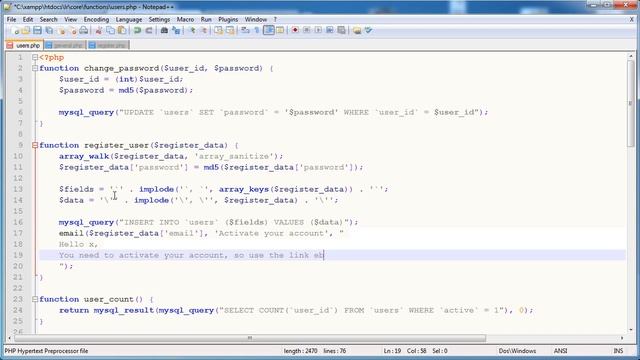Open the View menu
The height and width of the screenshot is (360, 640).
(70, 19)
